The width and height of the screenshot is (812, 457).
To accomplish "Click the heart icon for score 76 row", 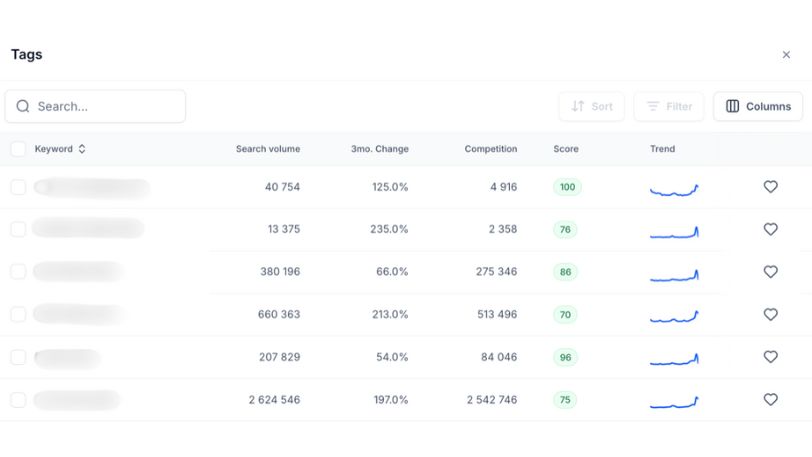I will click(x=770, y=229).
